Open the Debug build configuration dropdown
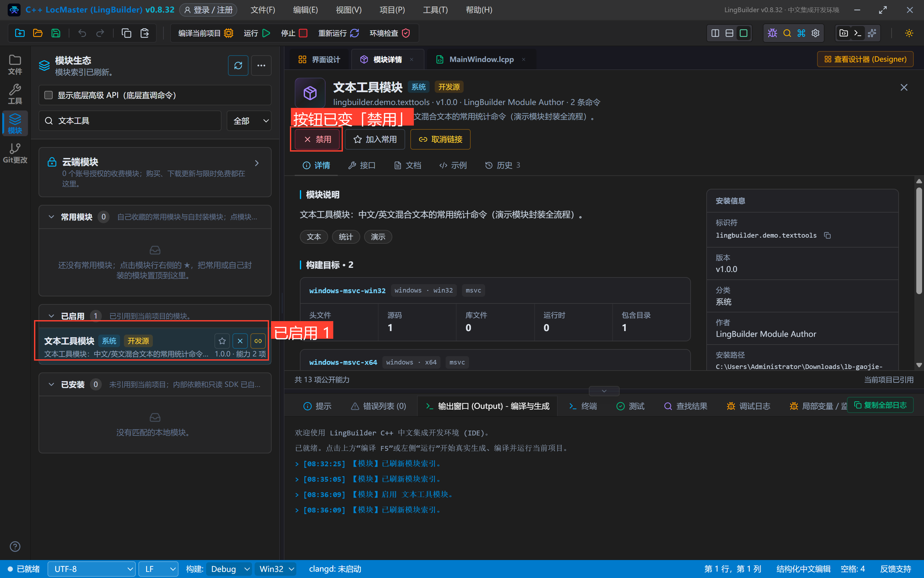 point(230,569)
